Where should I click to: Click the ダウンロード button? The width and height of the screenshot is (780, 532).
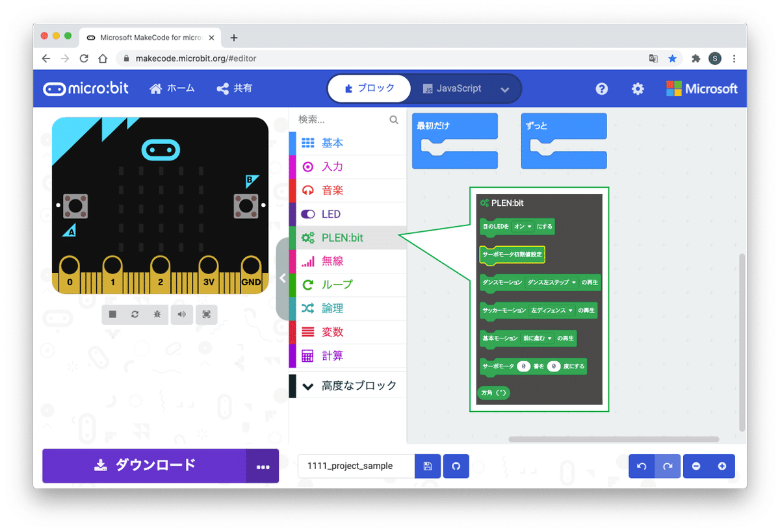(x=144, y=466)
